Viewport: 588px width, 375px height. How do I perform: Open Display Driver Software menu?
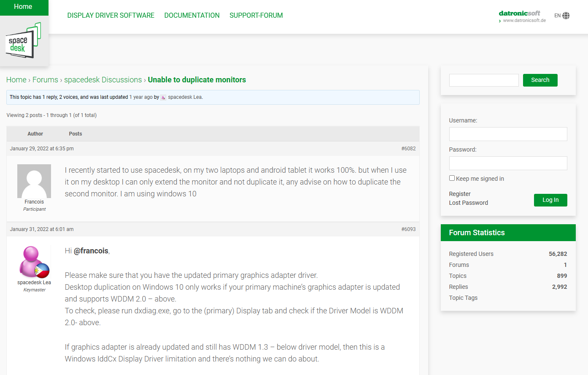click(111, 15)
